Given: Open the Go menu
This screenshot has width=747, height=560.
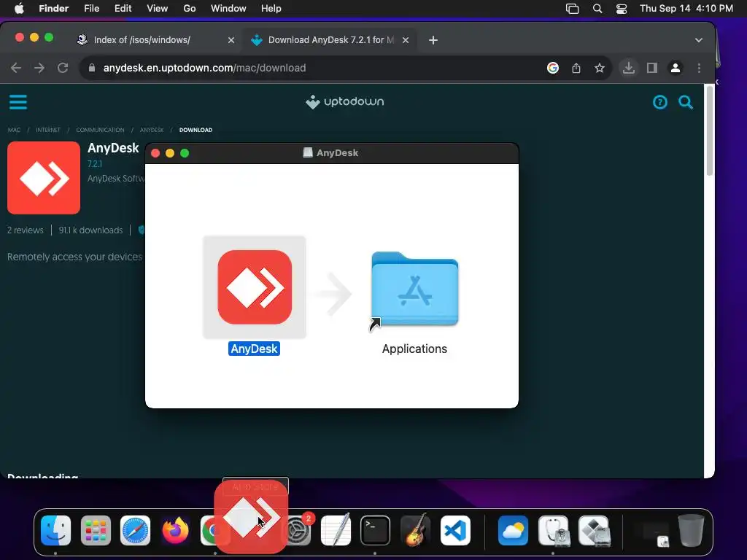Looking at the screenshot, I should pos(190,9).
